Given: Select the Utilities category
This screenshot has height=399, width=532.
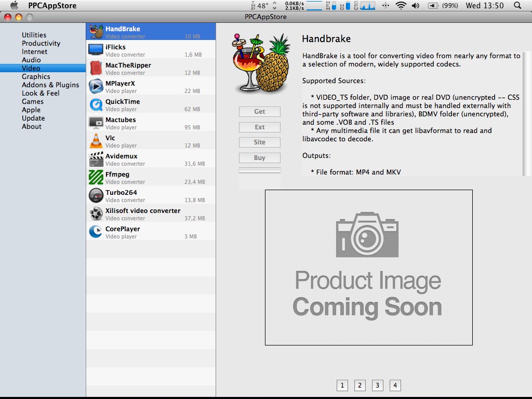Looking at the screenshot, I should point(34,35).
